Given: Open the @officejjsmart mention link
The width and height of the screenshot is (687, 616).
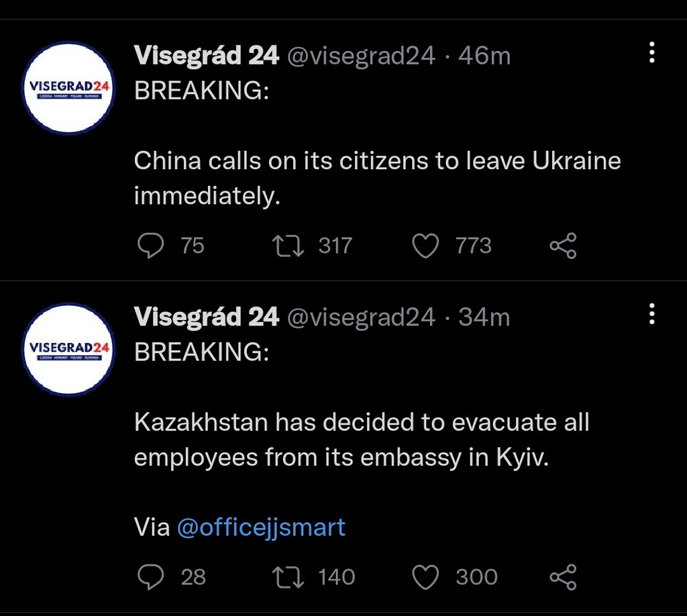Looking at the screenshot, I should tap(261, 527).
